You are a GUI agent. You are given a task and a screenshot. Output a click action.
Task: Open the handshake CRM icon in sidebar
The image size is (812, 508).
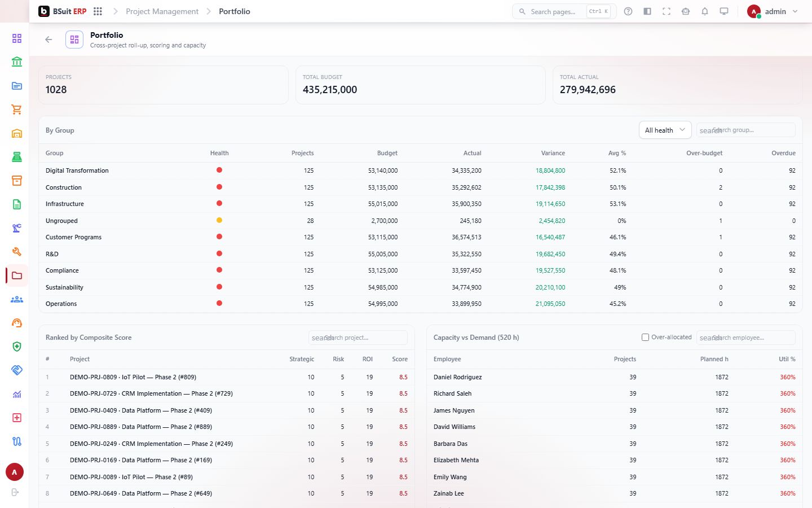(x=17, y=370)
